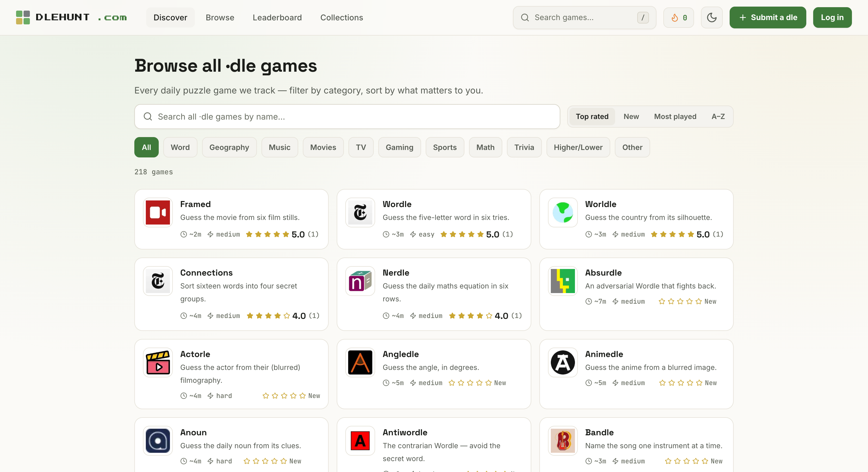Filter by Math category

coord(485,147)
